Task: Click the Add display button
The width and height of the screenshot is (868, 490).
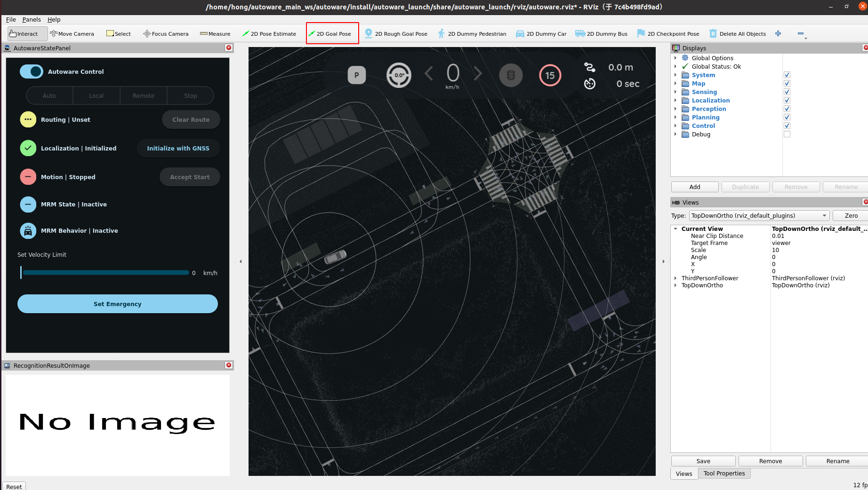Action: click(695, 187)
